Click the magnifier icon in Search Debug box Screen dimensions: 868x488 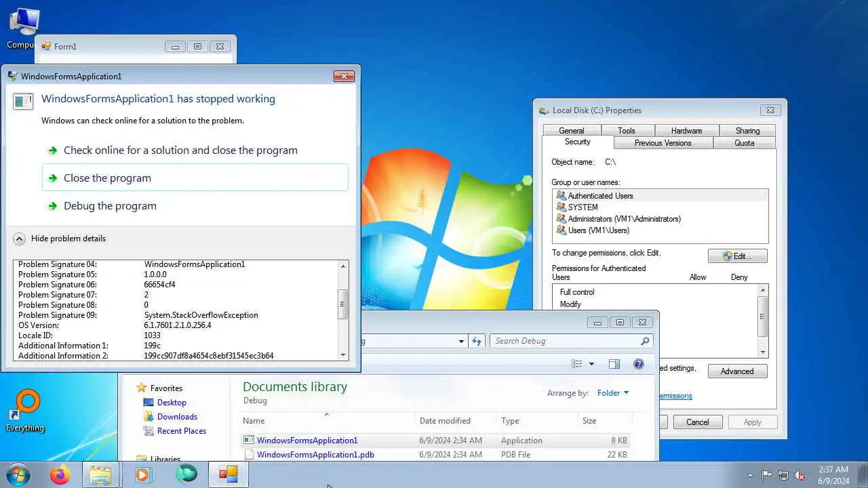[645, 341]
